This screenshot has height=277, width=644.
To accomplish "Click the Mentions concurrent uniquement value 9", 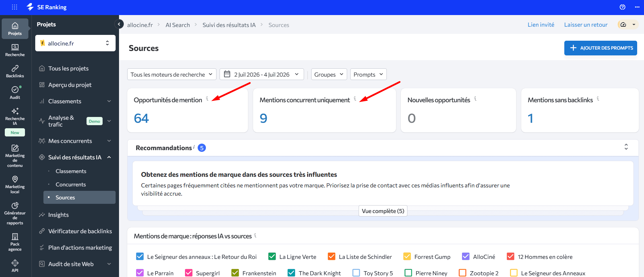I will tap(263, 118).
